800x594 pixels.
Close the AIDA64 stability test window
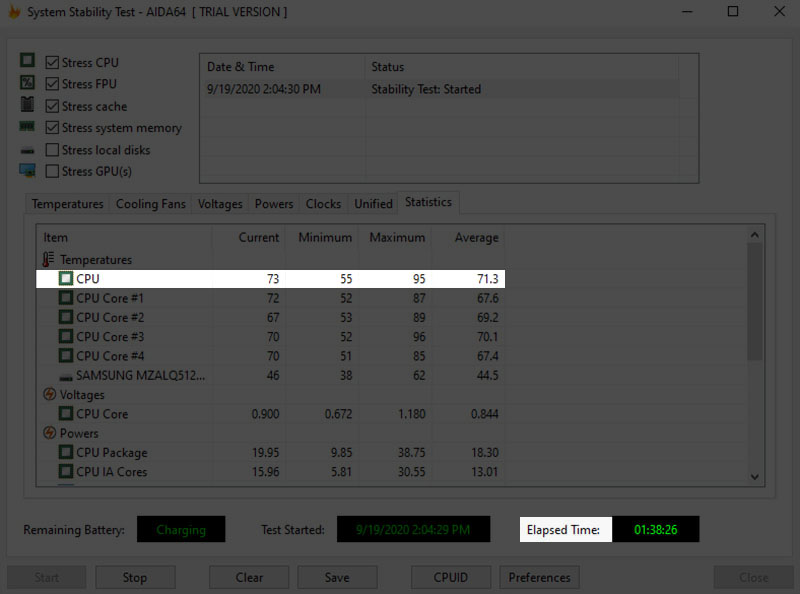pyautogui.click(x=779, y=11)
